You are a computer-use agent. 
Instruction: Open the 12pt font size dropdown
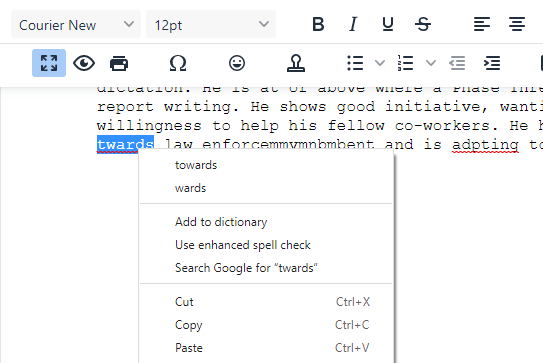tap(211, 24)
